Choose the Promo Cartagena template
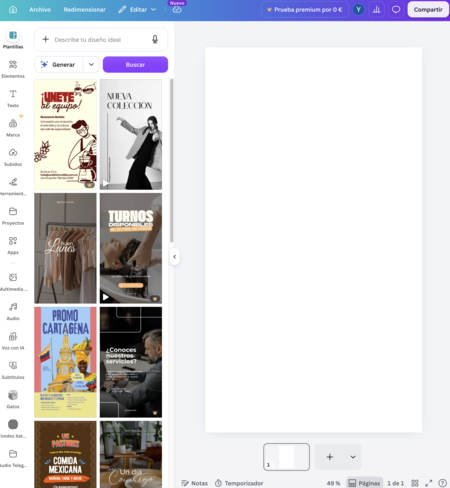Screen dimensions: 450x488 coord(65,362)
